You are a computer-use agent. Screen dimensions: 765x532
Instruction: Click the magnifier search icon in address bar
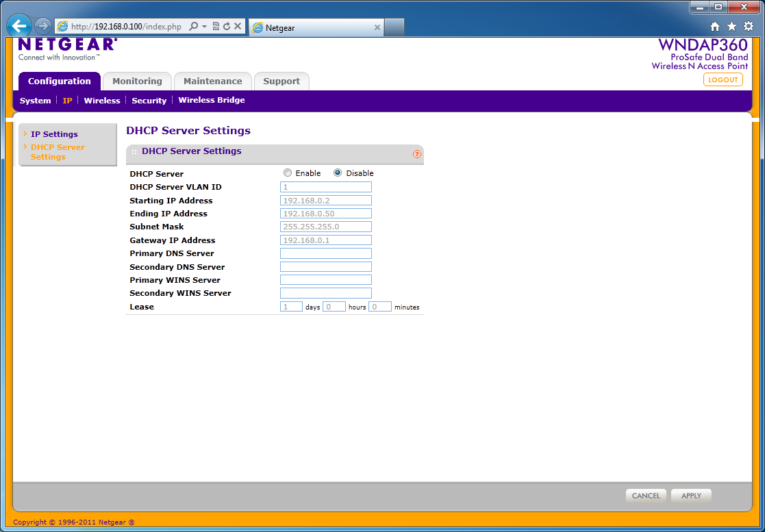(194, 26)
